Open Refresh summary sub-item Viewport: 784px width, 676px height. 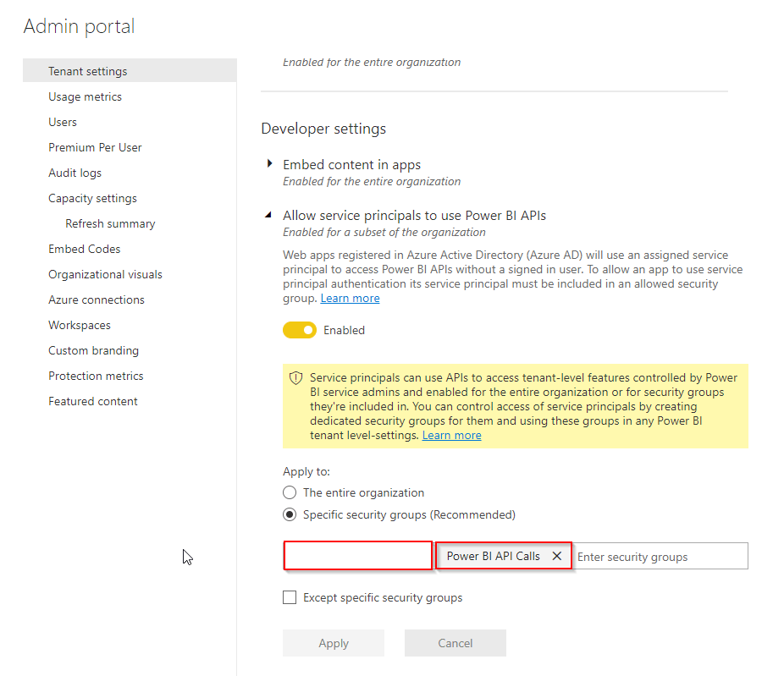(110, 223)
